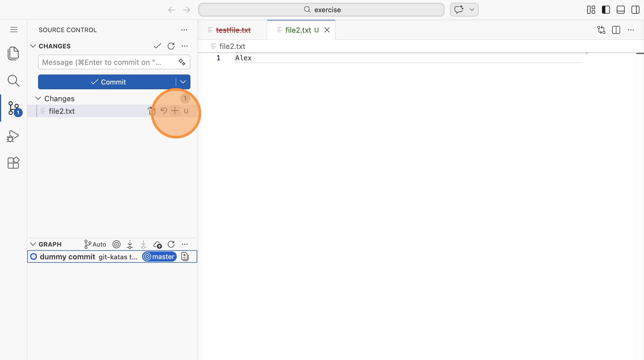Toggle the bottom panel visibility

(620, 10)
